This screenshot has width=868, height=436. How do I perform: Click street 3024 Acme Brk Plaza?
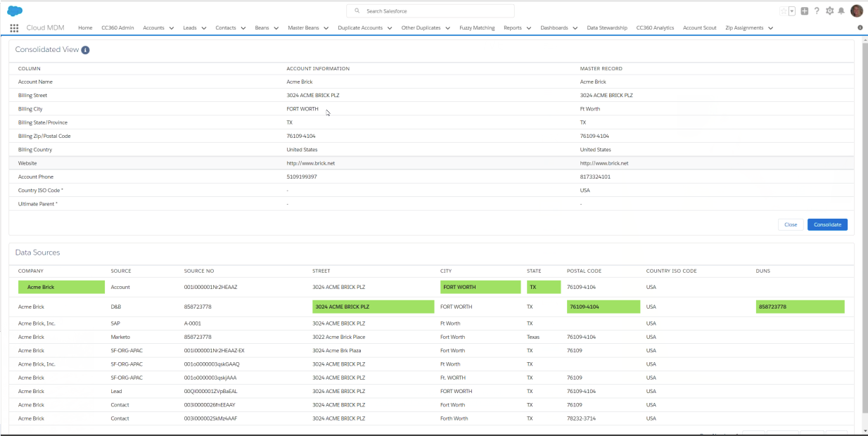pos(337,350)
